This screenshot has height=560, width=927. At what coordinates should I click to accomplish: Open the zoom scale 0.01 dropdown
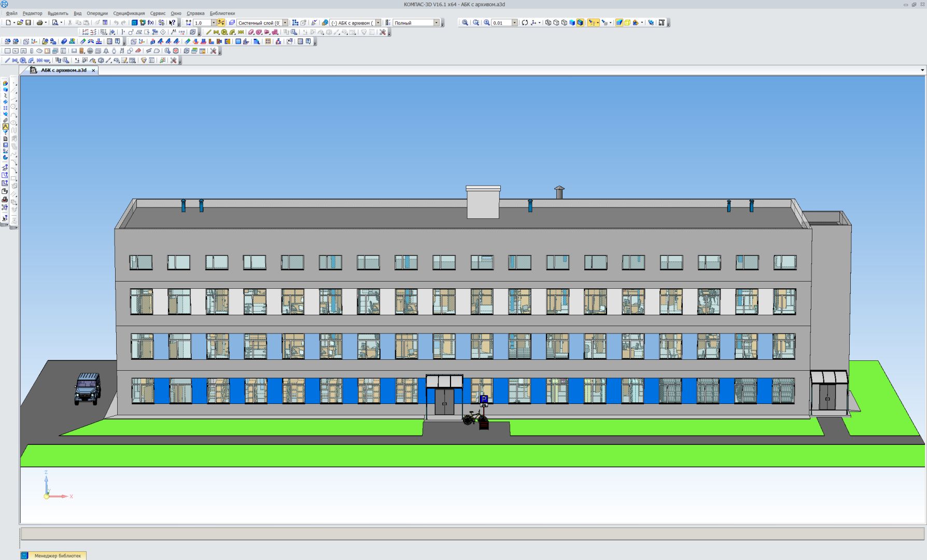pyautogui.click(x=514, y=23)
